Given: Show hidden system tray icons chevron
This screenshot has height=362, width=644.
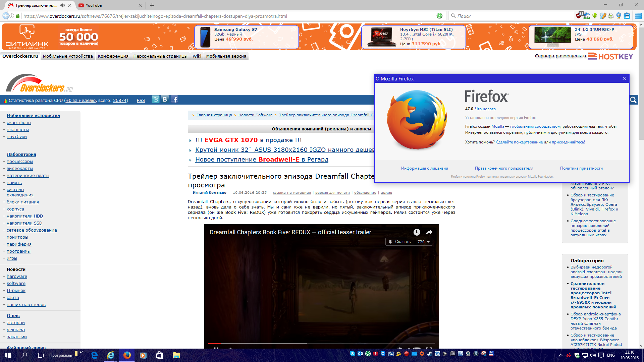Looking at the screenshot, I should 561,355.
